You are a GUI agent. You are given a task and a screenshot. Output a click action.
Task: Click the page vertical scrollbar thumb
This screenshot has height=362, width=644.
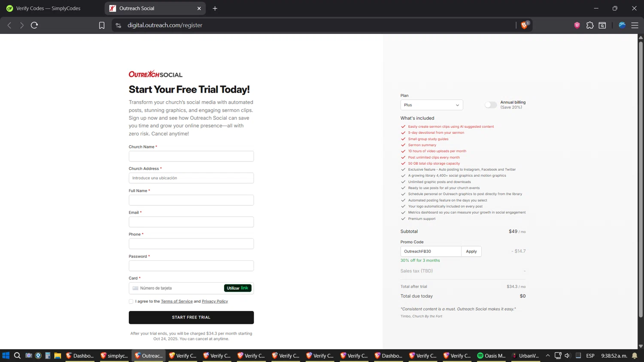click(x=641, y=179)
